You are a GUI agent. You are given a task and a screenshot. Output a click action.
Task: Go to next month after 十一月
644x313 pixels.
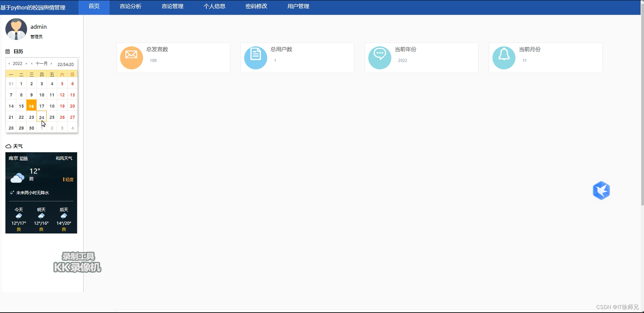(51, 63)
